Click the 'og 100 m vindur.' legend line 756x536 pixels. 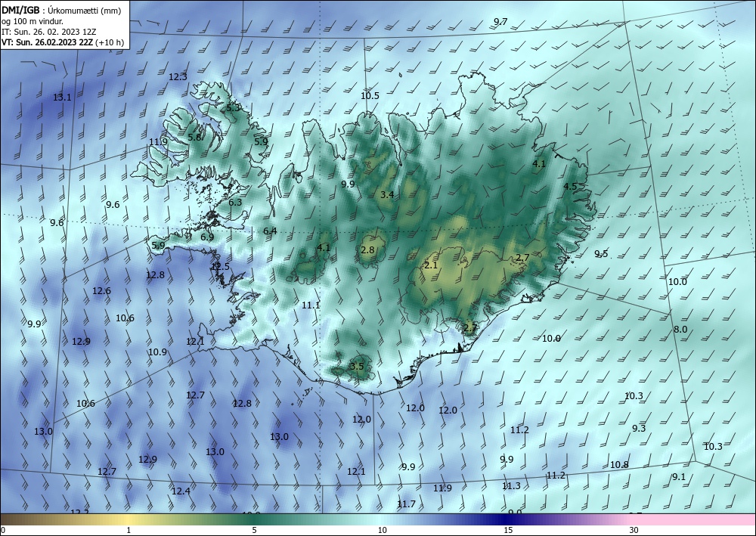33,21
